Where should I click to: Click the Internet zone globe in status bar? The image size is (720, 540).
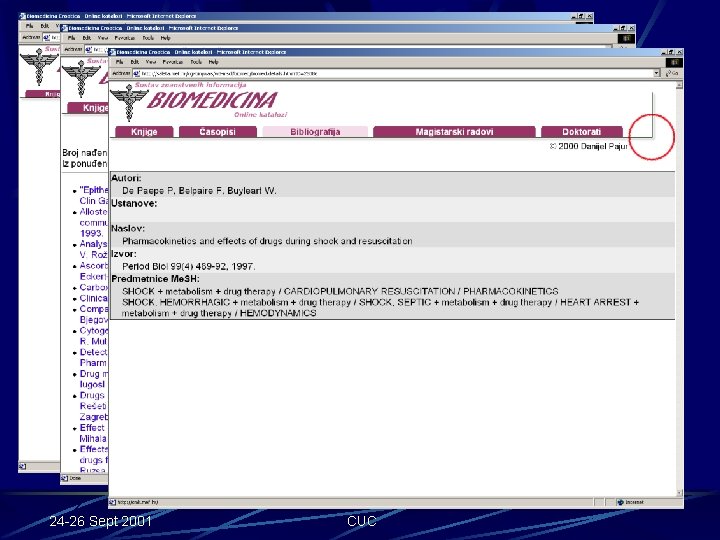pyautogui.click(x=620, y=502)
